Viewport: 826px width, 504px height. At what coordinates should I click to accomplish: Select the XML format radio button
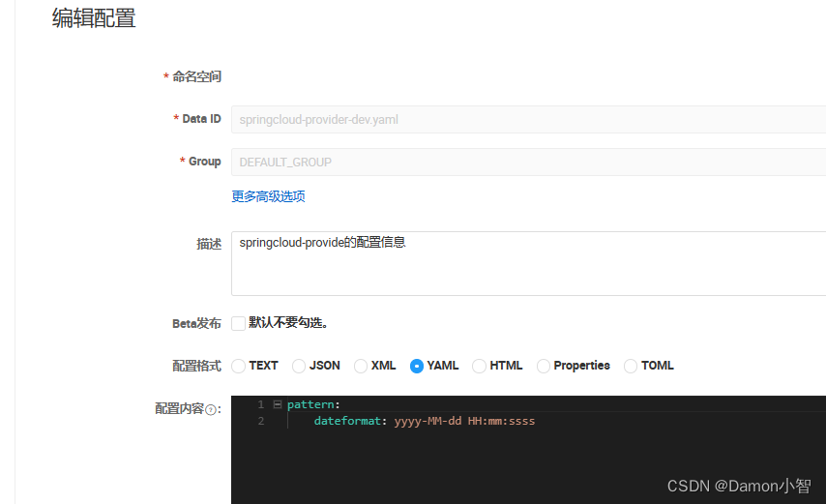click(361, 366)
